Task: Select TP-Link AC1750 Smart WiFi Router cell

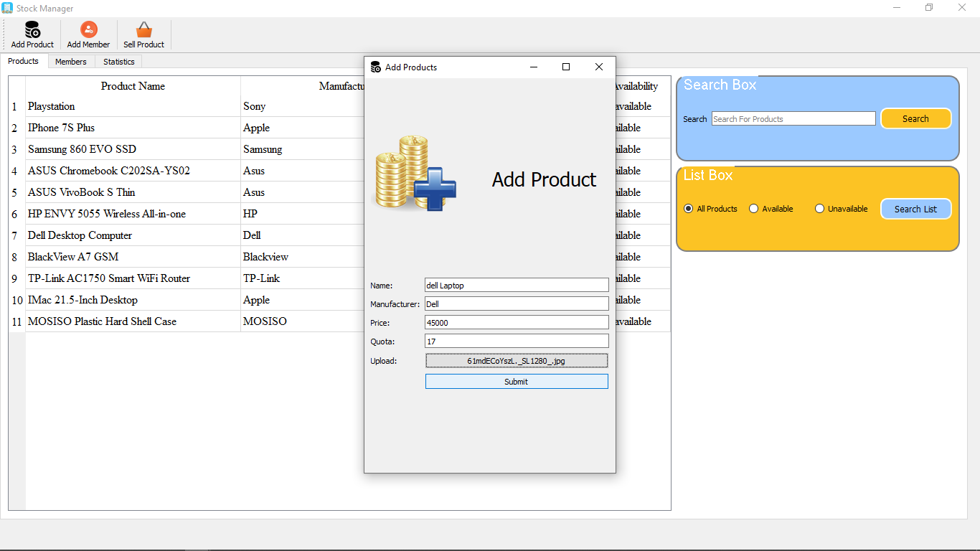Action: point(133,278)
